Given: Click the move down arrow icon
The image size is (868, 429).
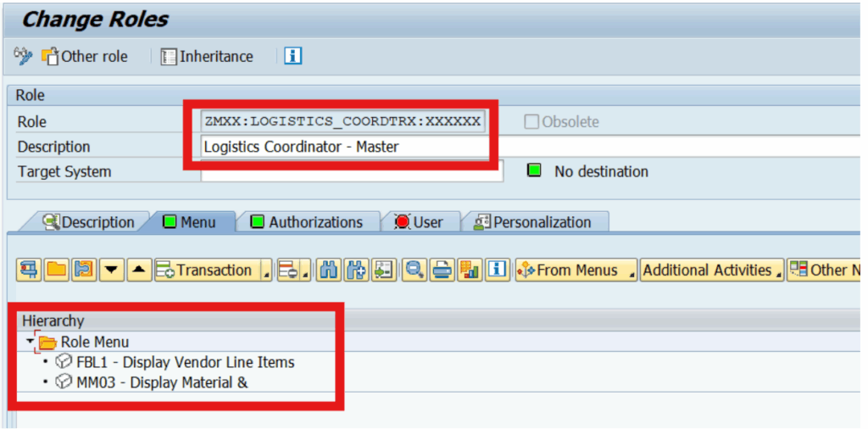Looking at the screenshot, I should coord(112,270).
